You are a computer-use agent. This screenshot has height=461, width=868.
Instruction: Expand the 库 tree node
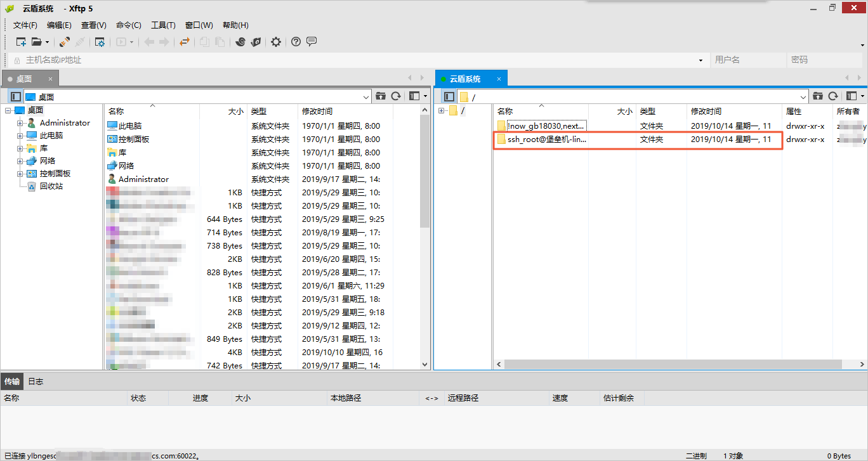[x=20, y=148]
